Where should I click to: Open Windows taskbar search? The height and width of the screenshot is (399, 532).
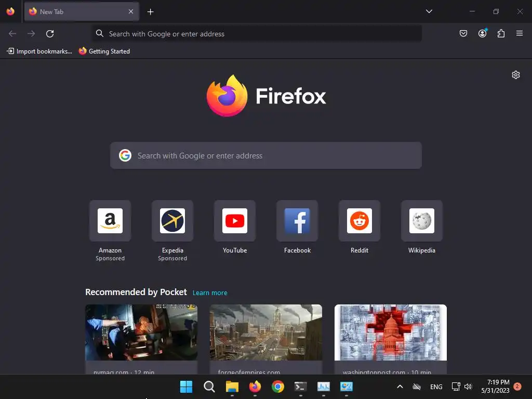click(209, 387)
